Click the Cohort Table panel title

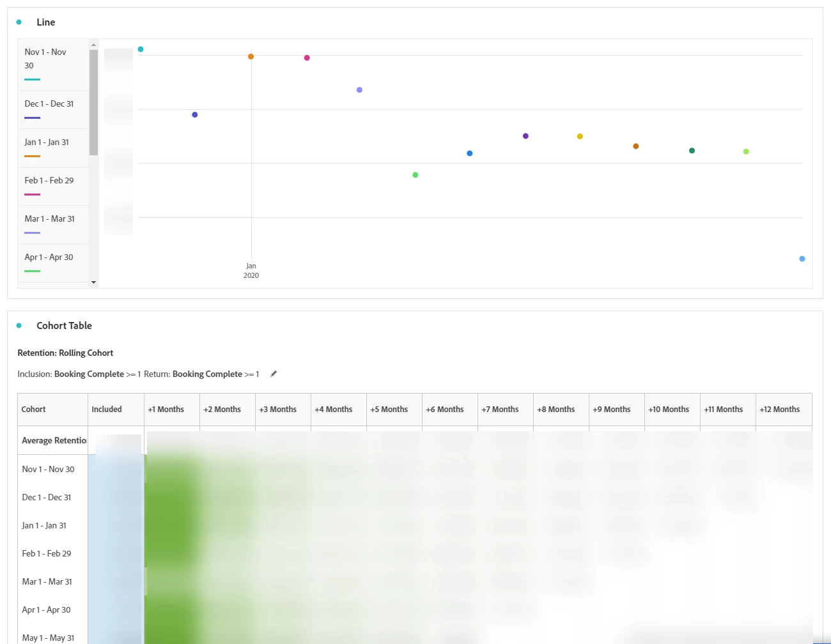(x=64, y=325)
